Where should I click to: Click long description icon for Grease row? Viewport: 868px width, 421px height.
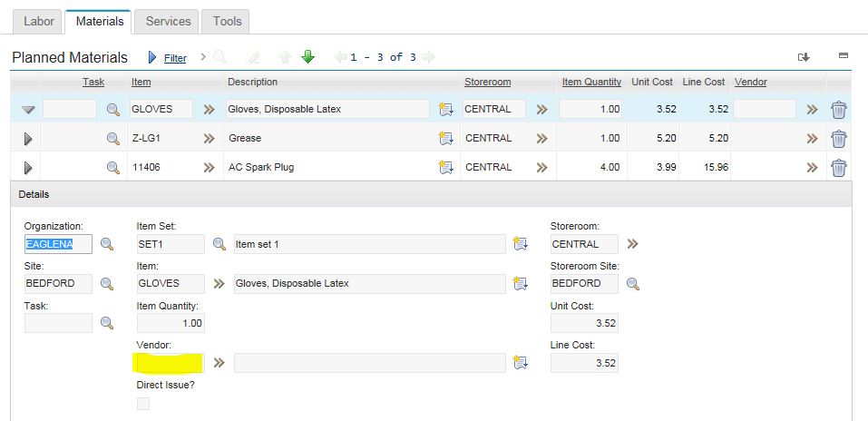tap(444, 139)
